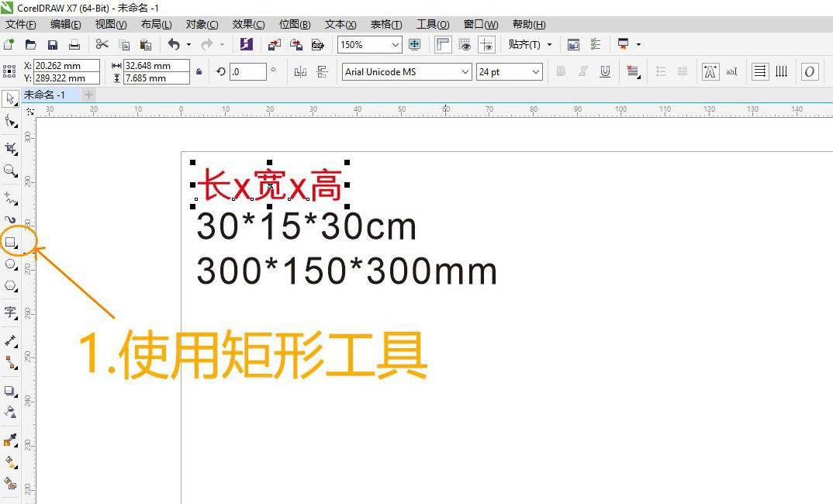The image size is (833, 504).
Task: Open the font list showing Arial Unicode MS
Action: point(403,71)
